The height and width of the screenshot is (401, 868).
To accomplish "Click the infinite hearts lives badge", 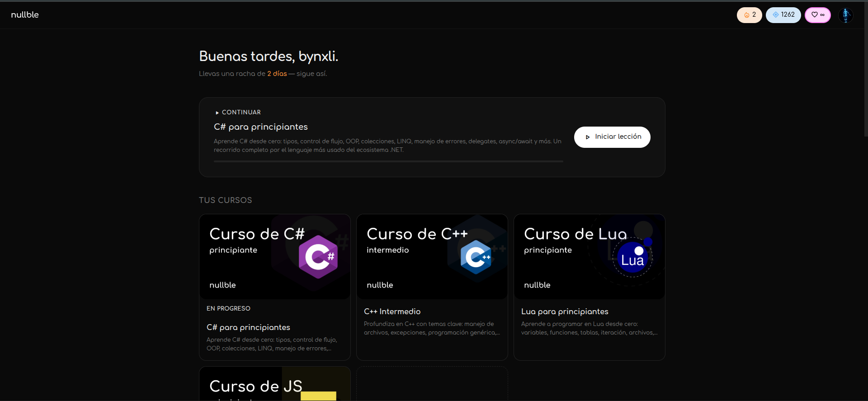I will click(817, 15).
